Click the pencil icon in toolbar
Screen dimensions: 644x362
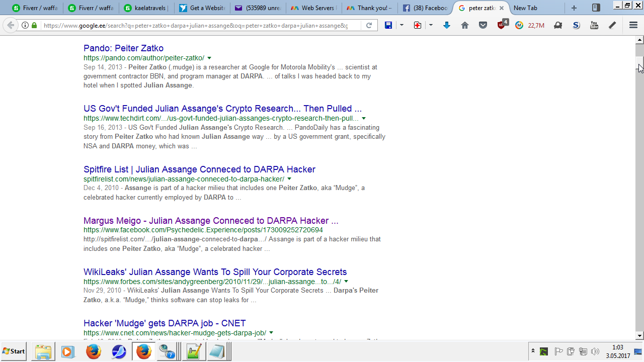tap(612, 25)
